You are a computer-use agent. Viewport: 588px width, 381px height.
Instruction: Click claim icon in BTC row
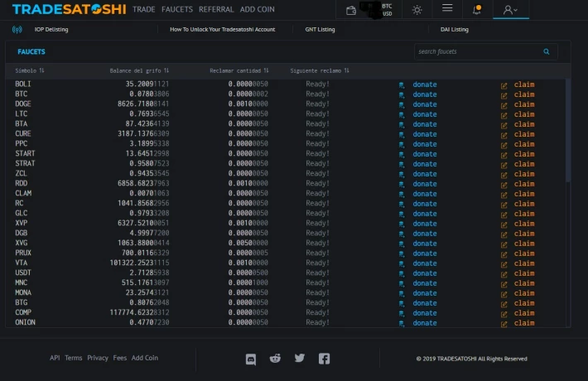pos(504,95)
